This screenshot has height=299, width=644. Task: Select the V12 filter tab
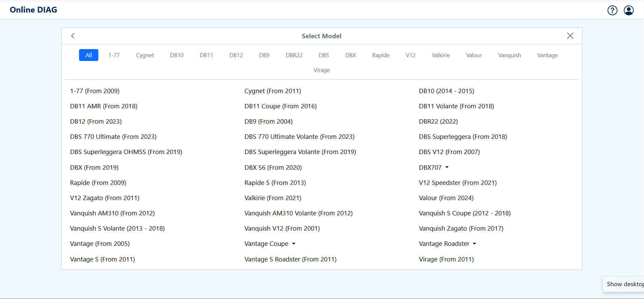click(411, 55)
